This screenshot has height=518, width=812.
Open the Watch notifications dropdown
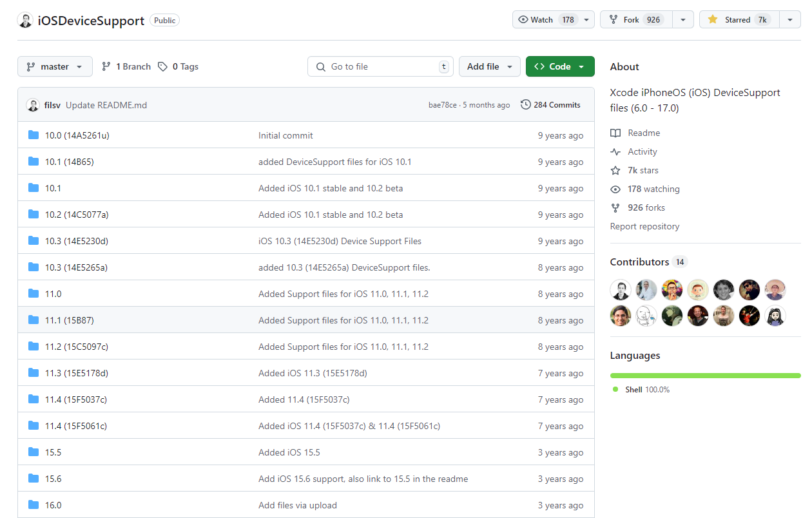point(554,19)
